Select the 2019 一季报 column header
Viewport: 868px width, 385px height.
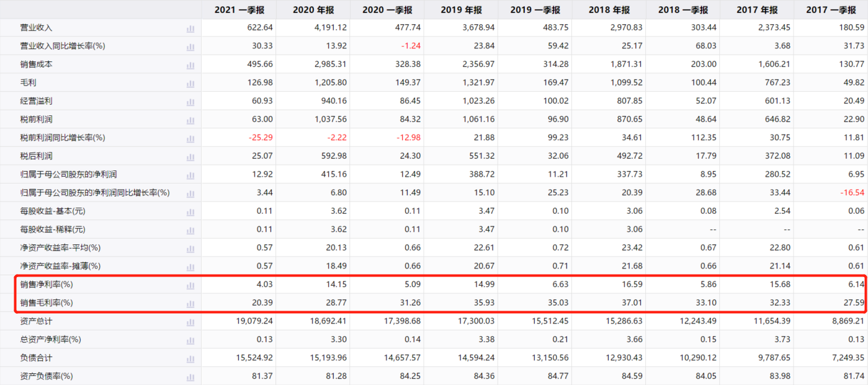535,10
